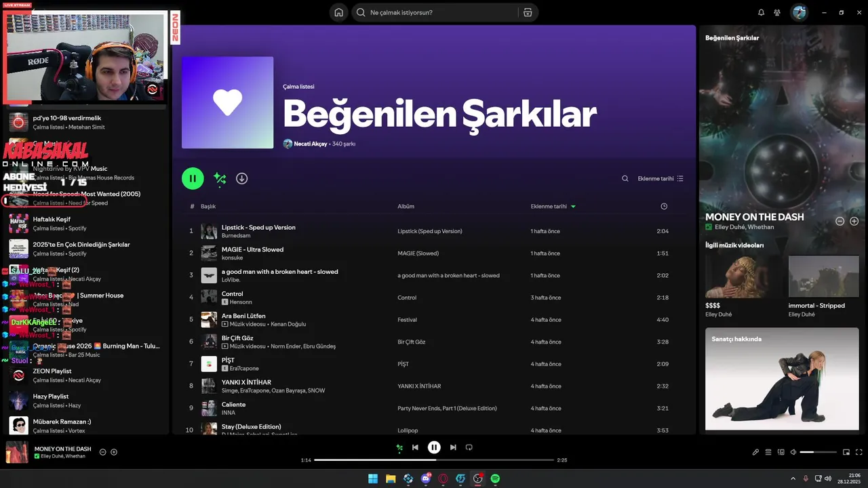The height and width of the screenshot is (488, 868).
Task: Open the profile avatar menu in the top bar
Action: (800, 12)
